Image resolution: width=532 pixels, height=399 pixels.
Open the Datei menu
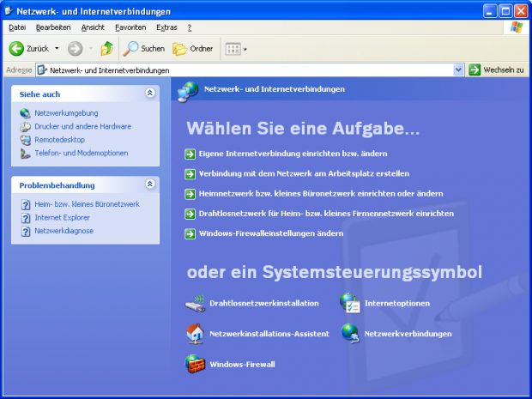[17, 27]
